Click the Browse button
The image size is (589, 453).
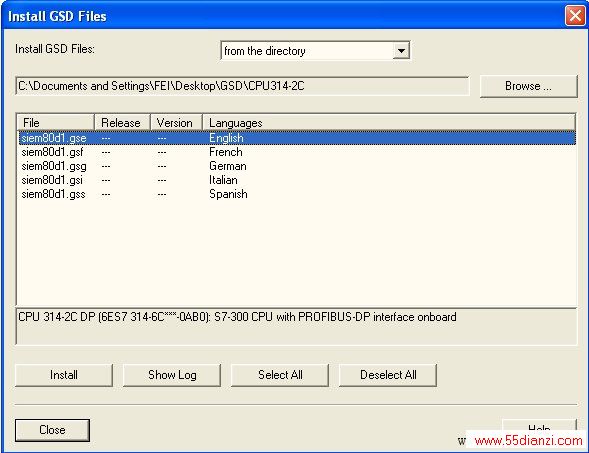tap(529, 86)
